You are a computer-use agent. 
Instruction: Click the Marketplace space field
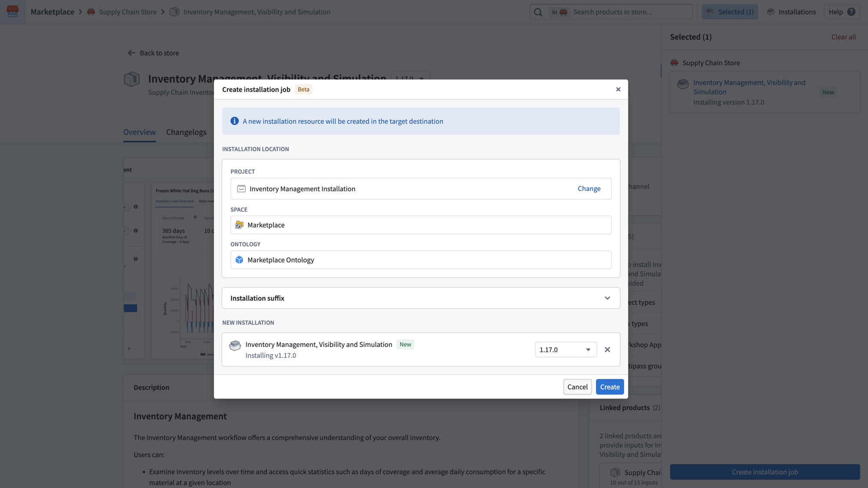[421, 225]
